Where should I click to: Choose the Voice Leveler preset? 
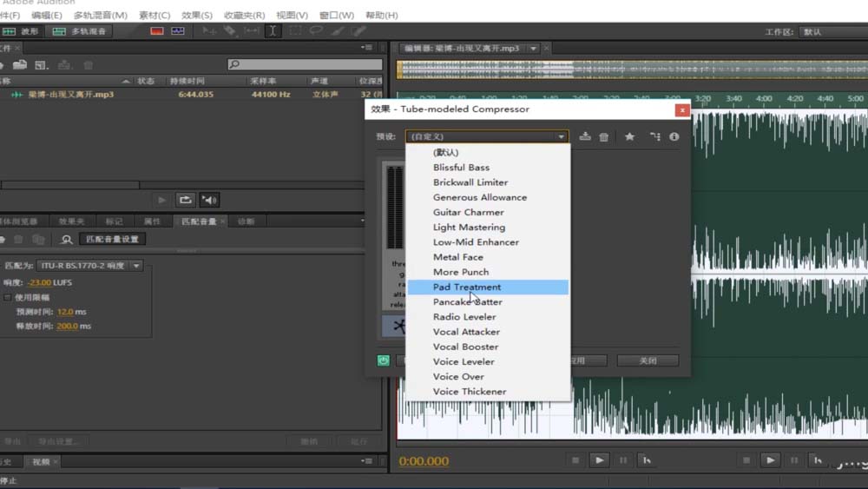[488, 361]
